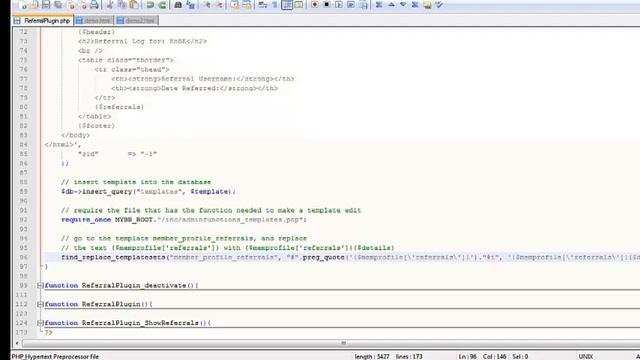Toggle word wrap toolbar icon
This screenshot has width=640, height=360.
coord(263,5)
